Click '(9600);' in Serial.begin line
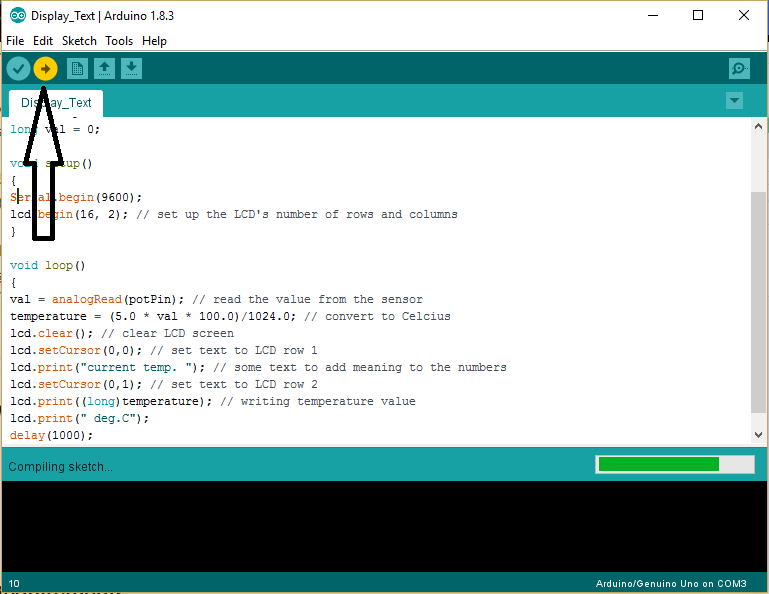The width and height of the screenshot is (769, 594). click(x=119, y=197)
